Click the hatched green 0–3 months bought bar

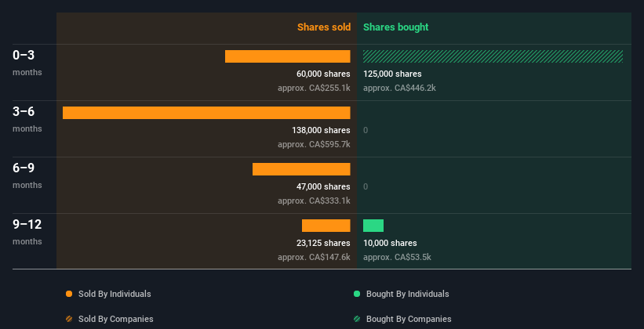pyautogui.click(x=493, y=56)
